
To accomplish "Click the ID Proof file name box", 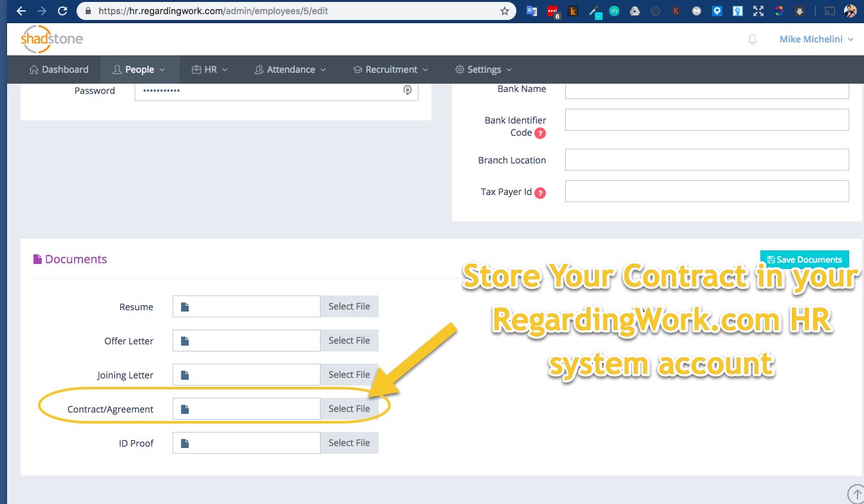I will pos(247,443).
